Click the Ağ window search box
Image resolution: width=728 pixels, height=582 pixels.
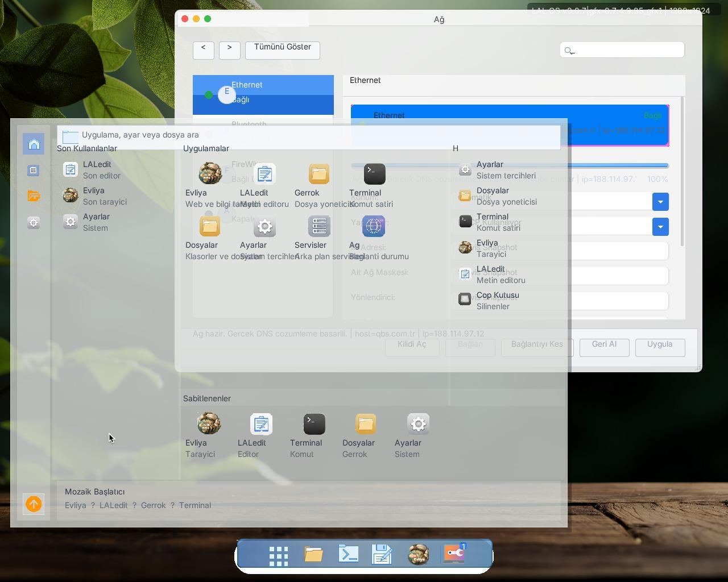[622, 50]
